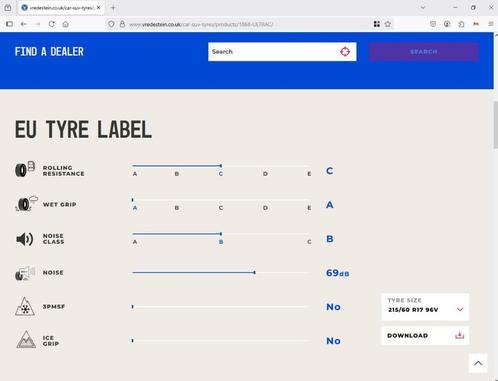
Task: Click Find a Dealer heading
Action: pyautogui.click(x=49, y=52)
